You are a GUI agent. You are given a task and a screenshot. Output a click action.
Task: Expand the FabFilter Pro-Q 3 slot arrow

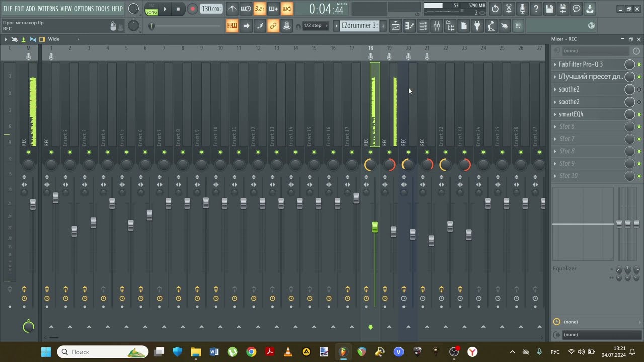(555, 64)
